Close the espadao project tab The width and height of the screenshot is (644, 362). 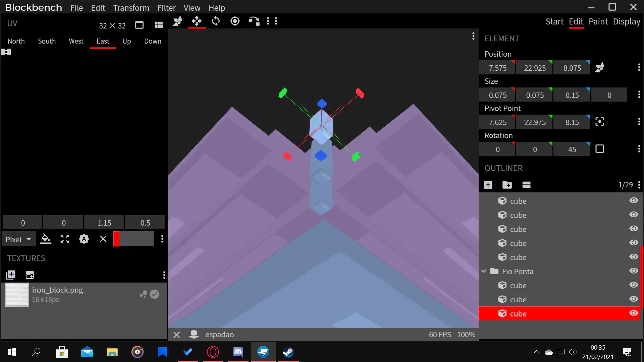pyautogui.click(x=177, y=335)
